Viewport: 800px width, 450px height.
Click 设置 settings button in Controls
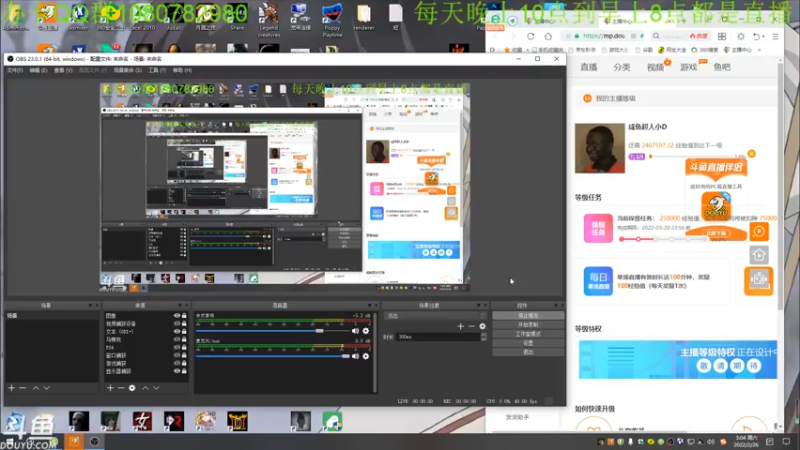[528, 343]
